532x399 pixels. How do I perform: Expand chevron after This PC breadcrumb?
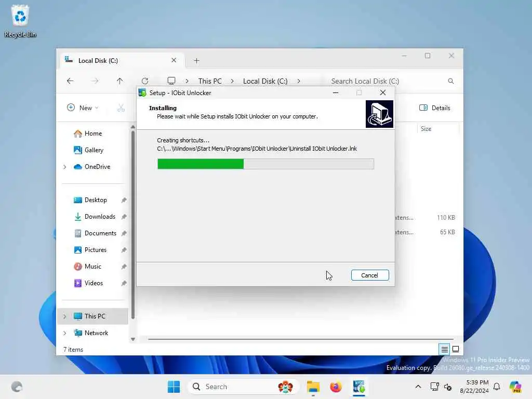coord(232,81)
